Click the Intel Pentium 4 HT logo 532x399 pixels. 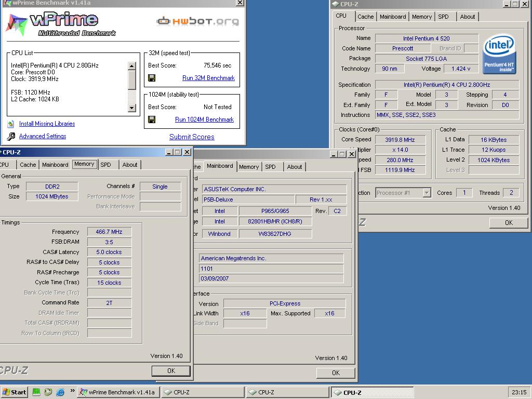point(499,54)
